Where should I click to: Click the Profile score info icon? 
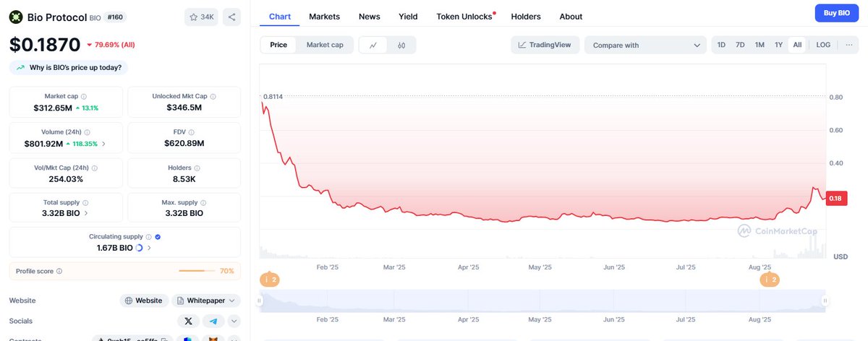pyautogui.click(x=59, y=271)
